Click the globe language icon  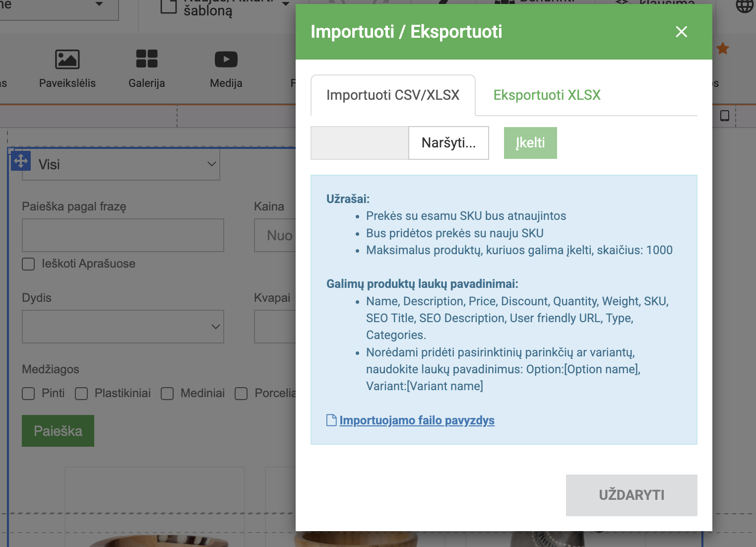(x=744, y=6)
